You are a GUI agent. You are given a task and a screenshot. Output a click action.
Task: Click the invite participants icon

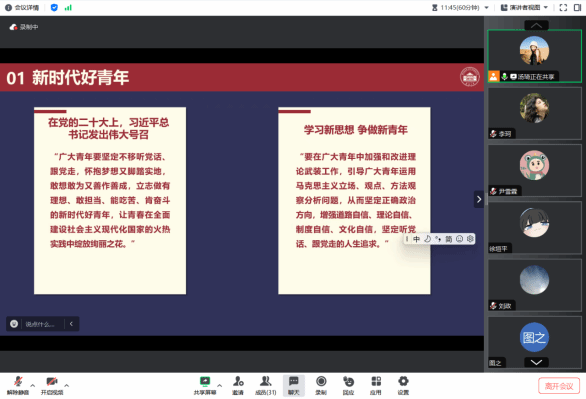[x=238, y=386]
